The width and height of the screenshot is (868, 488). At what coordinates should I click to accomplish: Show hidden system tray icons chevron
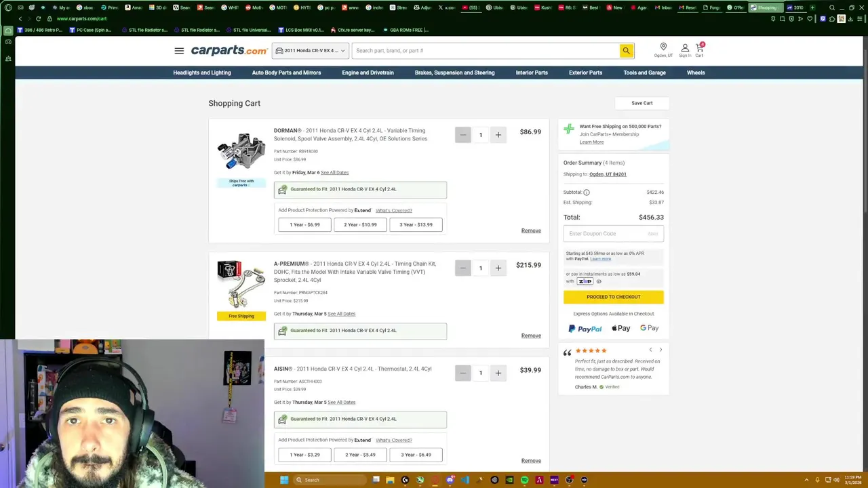coord(807,480)
